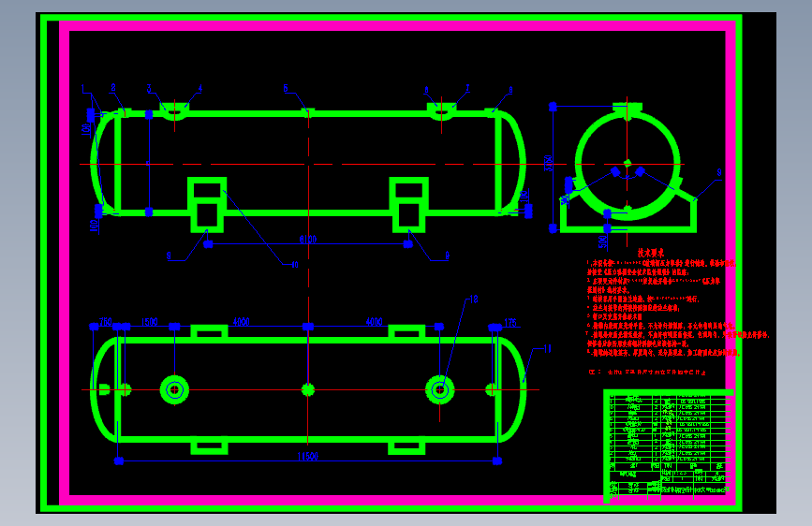Click part balloon number 2
Viewport: 812px width, 526px height.
click(x=113, y=88)
